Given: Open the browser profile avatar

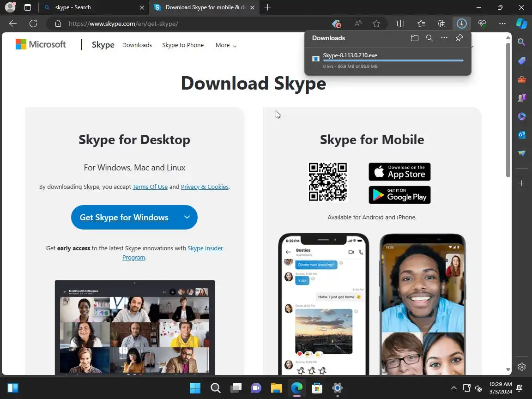Looking at the screenshot, I should coord(10,7).
